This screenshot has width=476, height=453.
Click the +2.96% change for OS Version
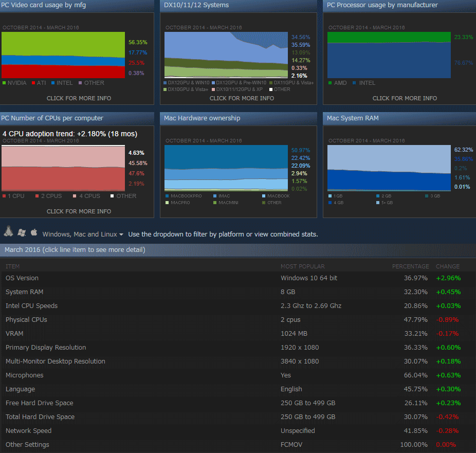448,278
